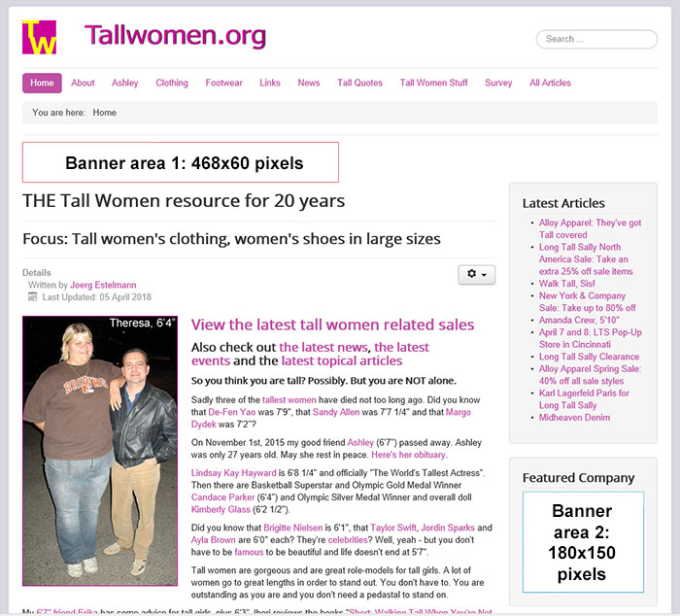Viewport: 680px width, 616px height.
Task: Click the 'Latest Articles' sidebar heading
Action: point(563,203)
